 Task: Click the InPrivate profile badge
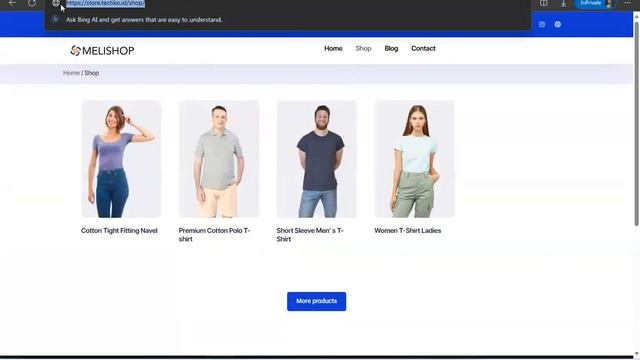(x=595, y=3)
